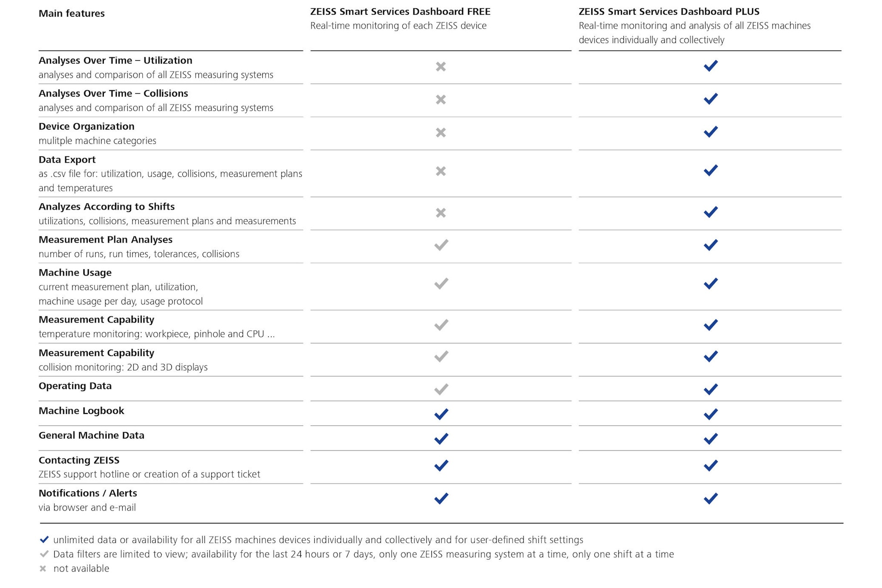Screen dimensions: 882x588
Task: Click the Measurement Plan Analyses row title
Action: pyautogui.click(x=105, y=239)
